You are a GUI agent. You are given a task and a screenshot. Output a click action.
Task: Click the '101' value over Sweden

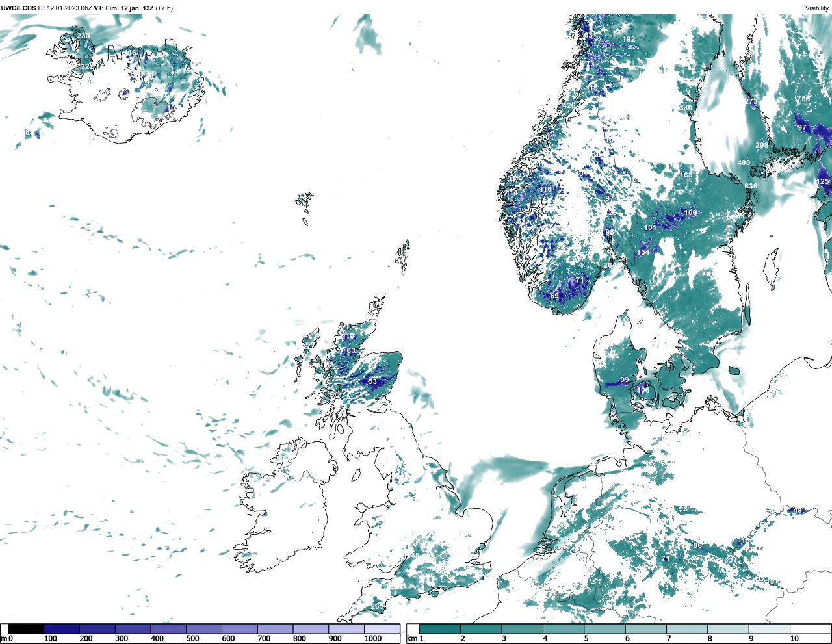650,228
